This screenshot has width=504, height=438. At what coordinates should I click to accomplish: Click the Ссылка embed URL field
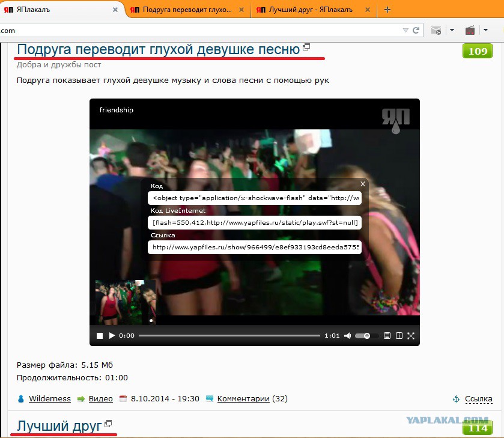tap(255, 248)
